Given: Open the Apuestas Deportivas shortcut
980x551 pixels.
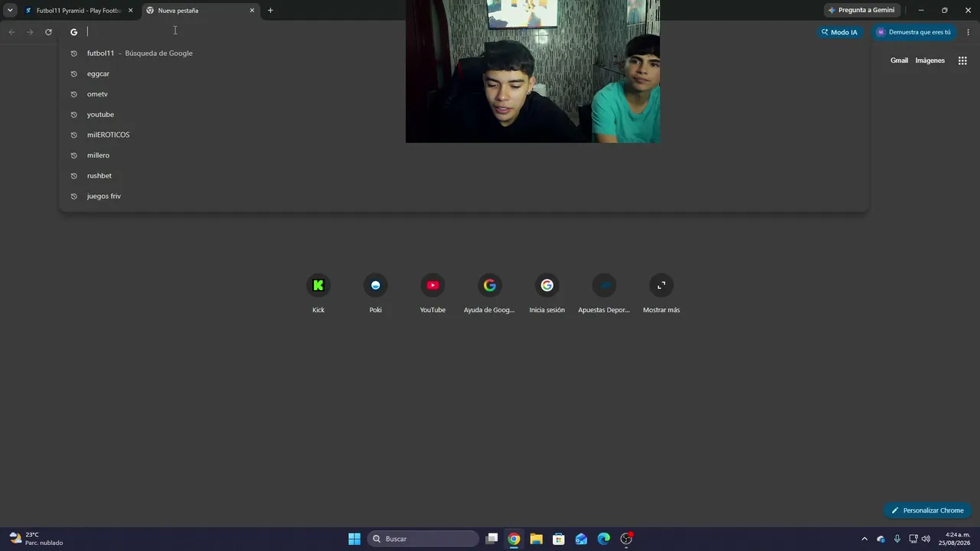Looking at the screenshot, I should pos(604,294).
